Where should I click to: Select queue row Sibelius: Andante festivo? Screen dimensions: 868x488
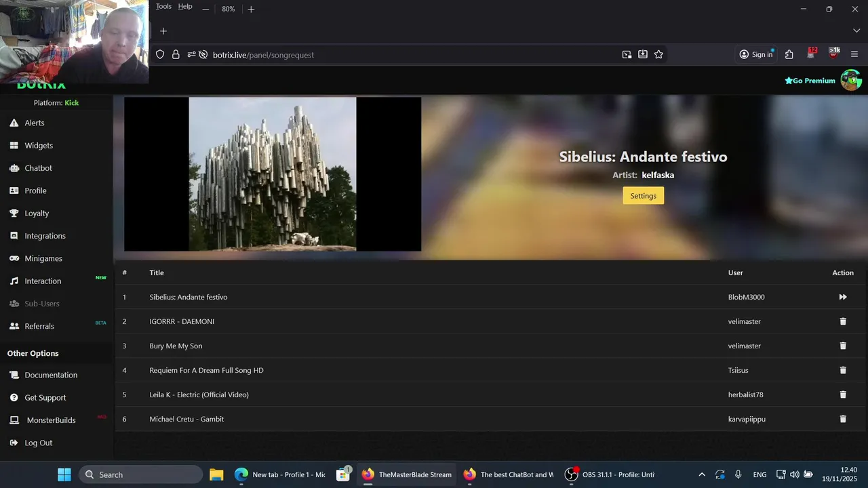pyautogui.click(x=490, y=297)
